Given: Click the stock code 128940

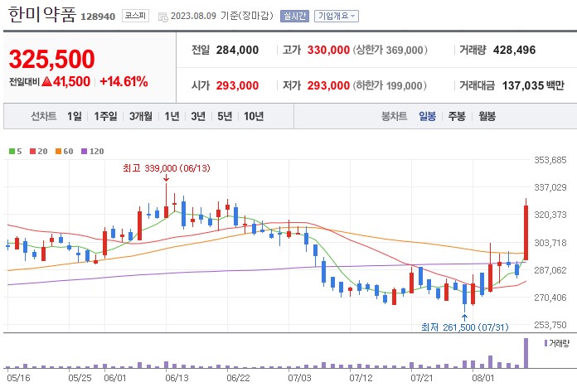Looking at the screenshot, I should click(98, 17).
